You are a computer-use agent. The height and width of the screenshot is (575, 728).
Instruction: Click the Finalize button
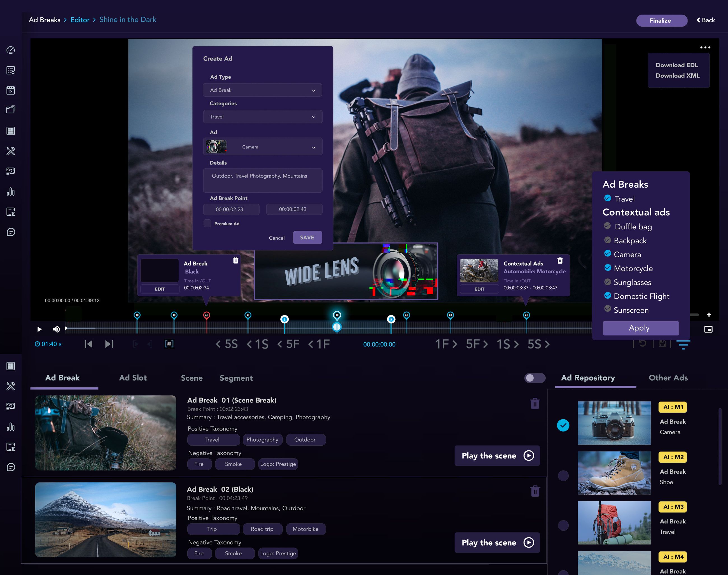click(x=661, y=20)
